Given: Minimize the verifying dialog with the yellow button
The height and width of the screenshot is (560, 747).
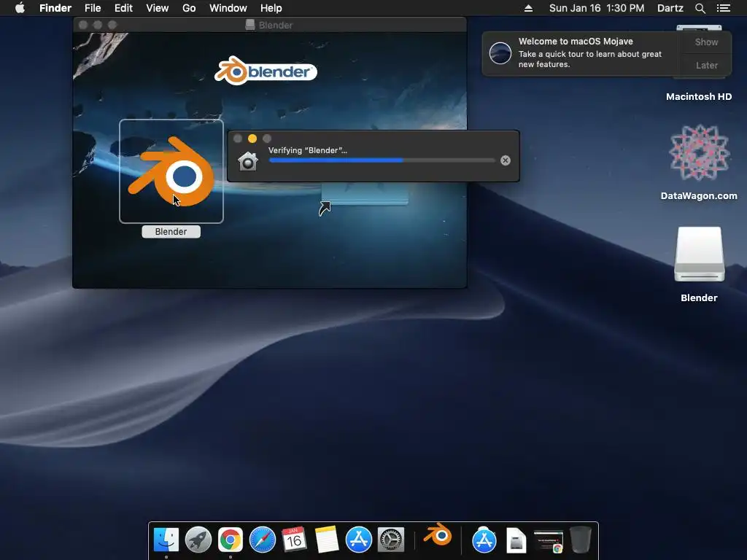Looking at the screenshot, I should click(x=252, y=139).
